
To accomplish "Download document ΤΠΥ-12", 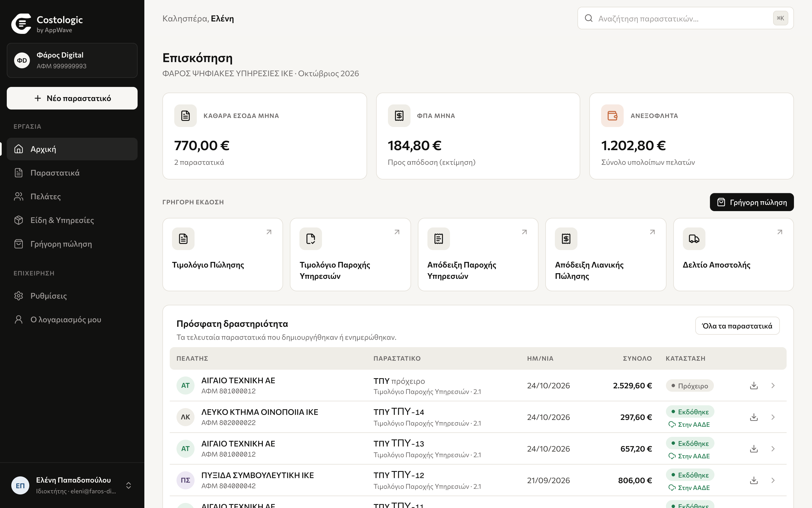I will tap(754, 480).
